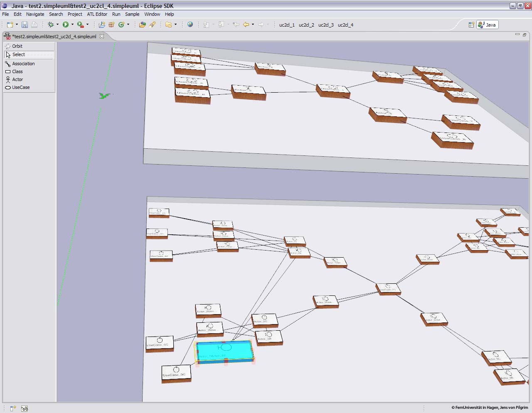Expand the New Java Class dropdown arrow
Viewport: 532px width, 413px height.
tap(128, 25)
